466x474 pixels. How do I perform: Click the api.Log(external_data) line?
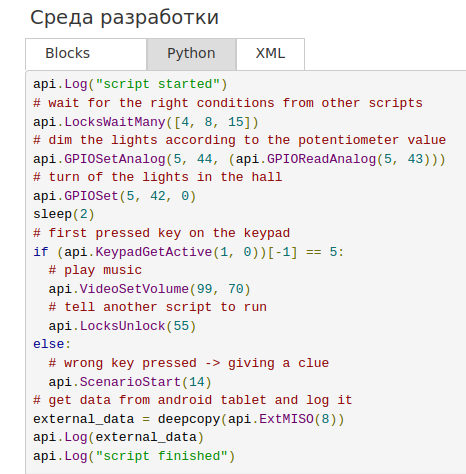(118, 437)
